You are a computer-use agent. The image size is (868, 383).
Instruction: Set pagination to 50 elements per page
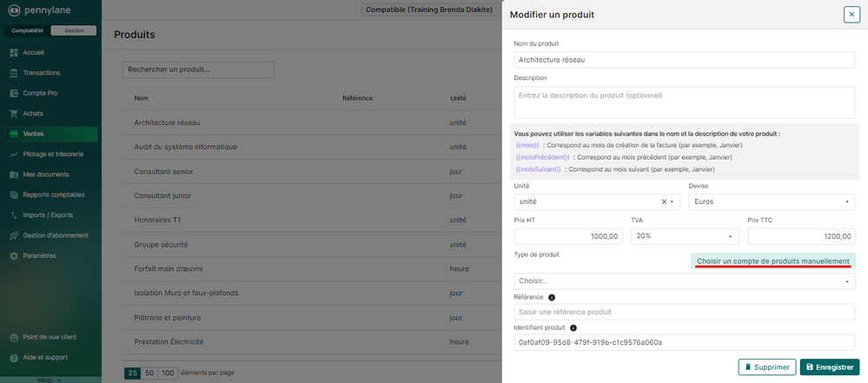point(149,373)
